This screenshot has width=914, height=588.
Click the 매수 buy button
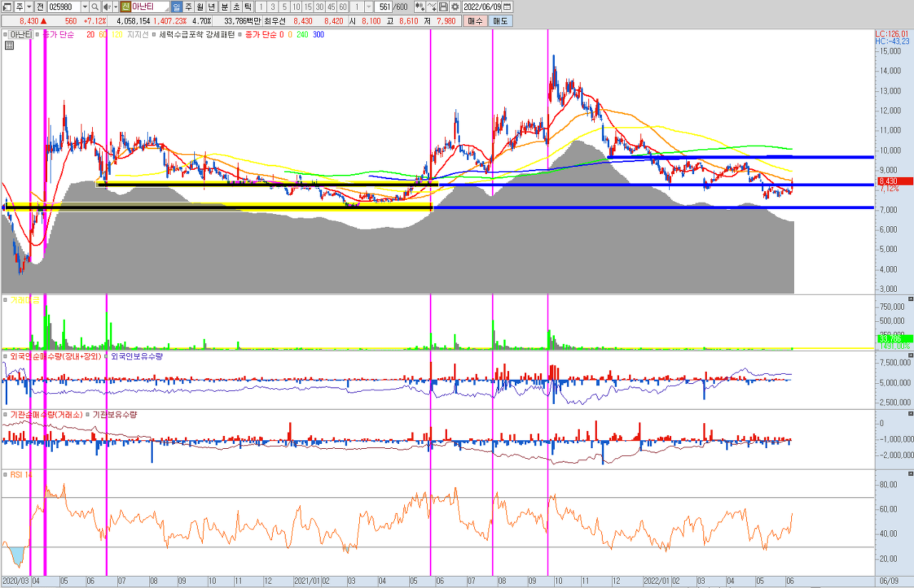tap(476, 21)
